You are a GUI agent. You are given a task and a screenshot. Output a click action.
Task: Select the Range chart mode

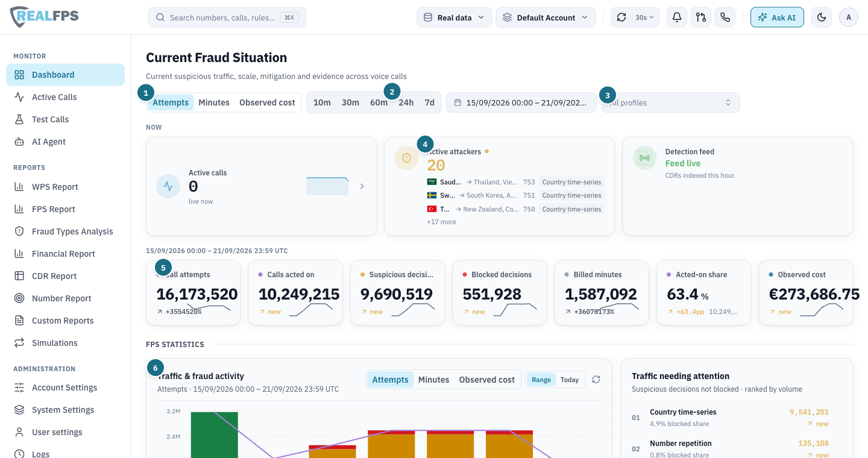541,380
